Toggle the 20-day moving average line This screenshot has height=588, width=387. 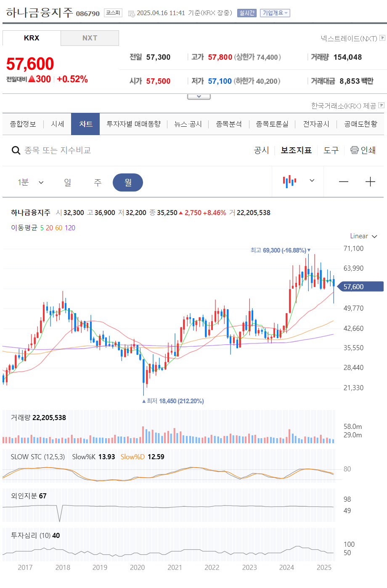coord(50,228)
